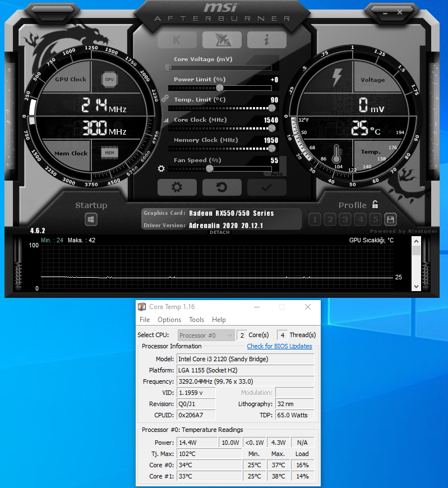The height and width of the screenshot is (488, 448).
Task: Save profile with the floppy disk icon
Action: tap(390, 220)
